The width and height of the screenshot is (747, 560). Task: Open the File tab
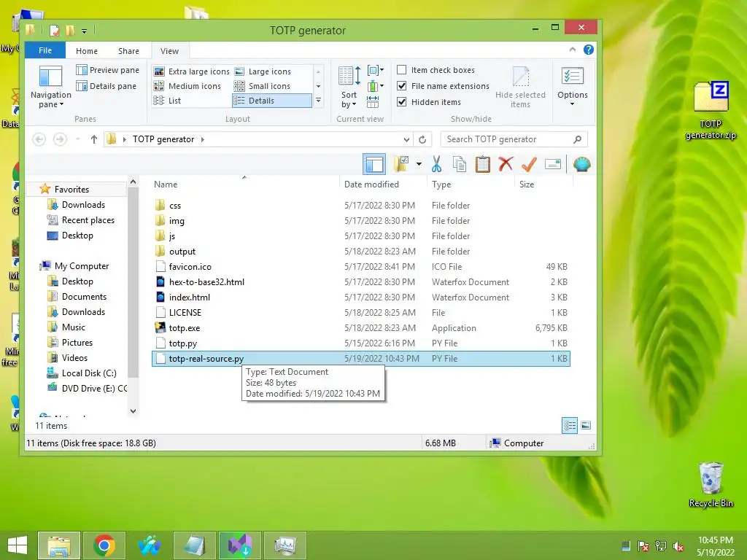[45, 50]
